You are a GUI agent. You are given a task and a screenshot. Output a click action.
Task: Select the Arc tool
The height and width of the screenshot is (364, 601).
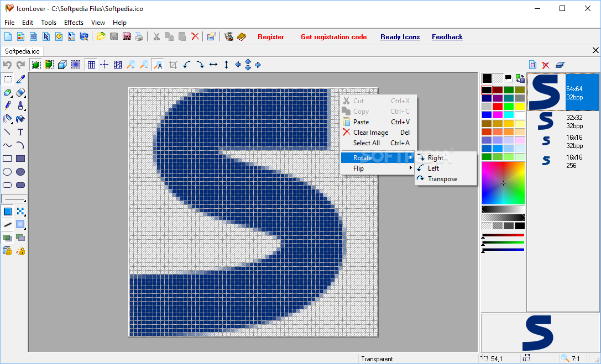[x=20, y=145]
